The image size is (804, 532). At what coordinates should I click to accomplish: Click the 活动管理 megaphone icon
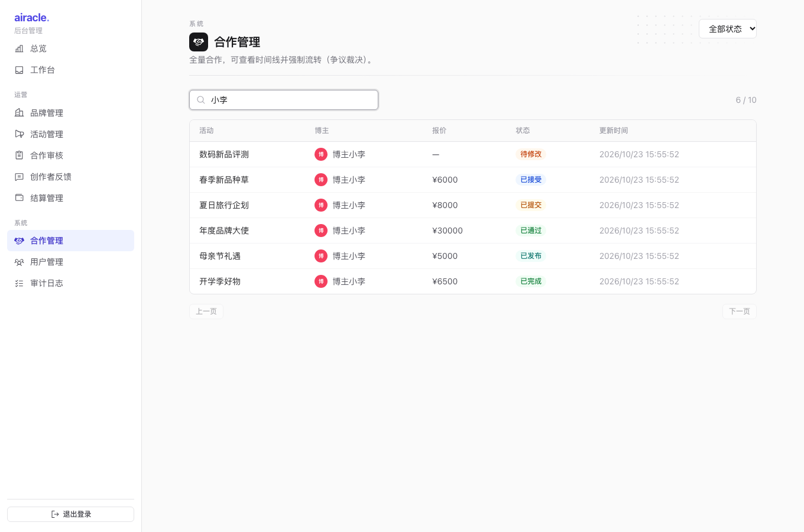click(19, 134)
